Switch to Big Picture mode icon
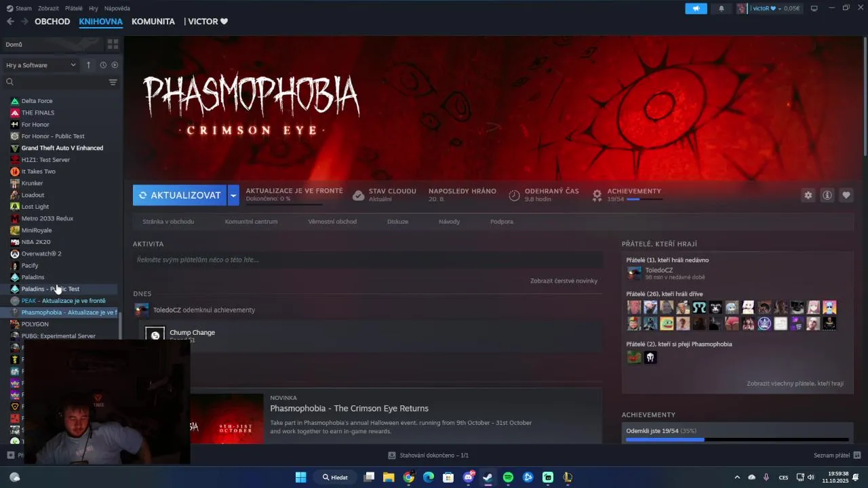 [814, 8]
